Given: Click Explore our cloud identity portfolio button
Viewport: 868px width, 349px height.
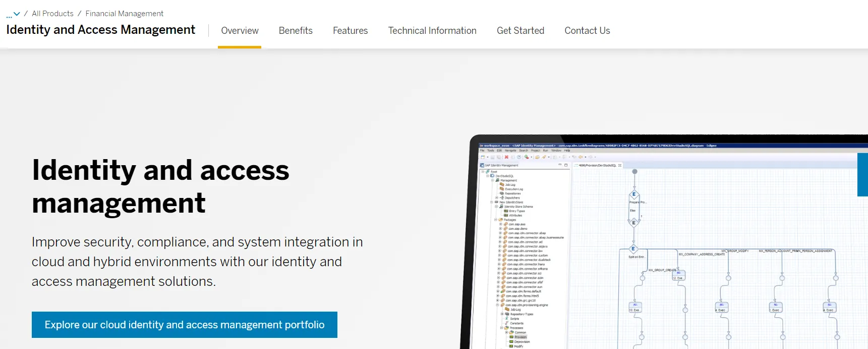Looking at the screenshot, I should pyautogui.click(x=185, y=325).
